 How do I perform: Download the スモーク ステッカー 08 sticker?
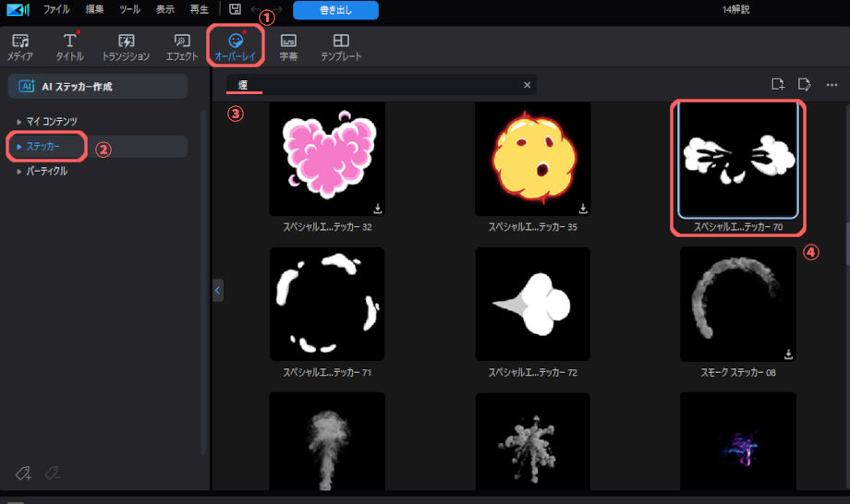(788, 354)
